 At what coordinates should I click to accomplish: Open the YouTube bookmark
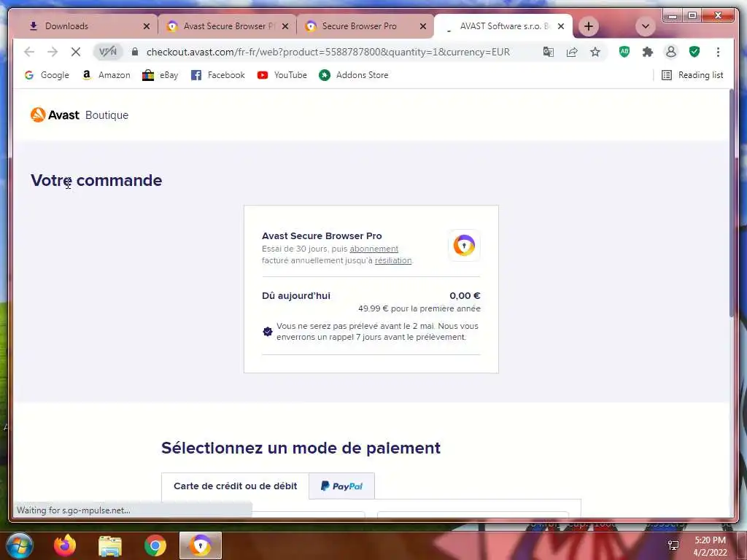[282, 75]
